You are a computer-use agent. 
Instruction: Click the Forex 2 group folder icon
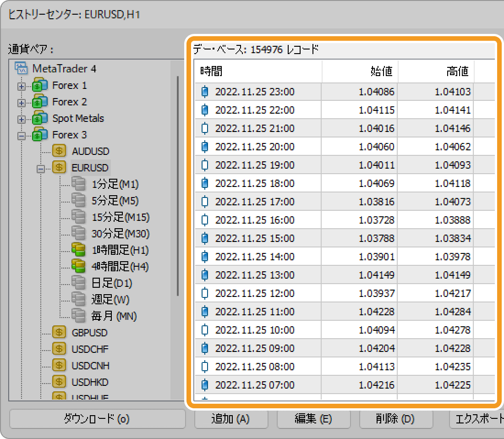[40, 102]
